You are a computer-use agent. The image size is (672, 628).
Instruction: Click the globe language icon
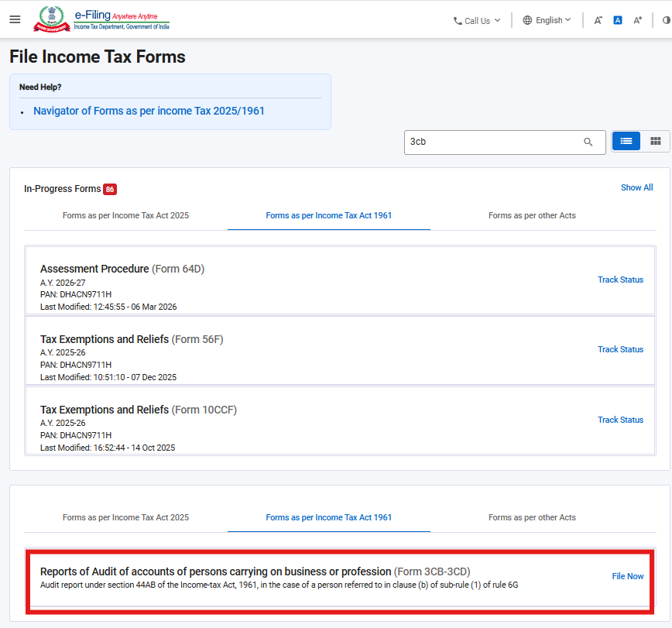527,20
